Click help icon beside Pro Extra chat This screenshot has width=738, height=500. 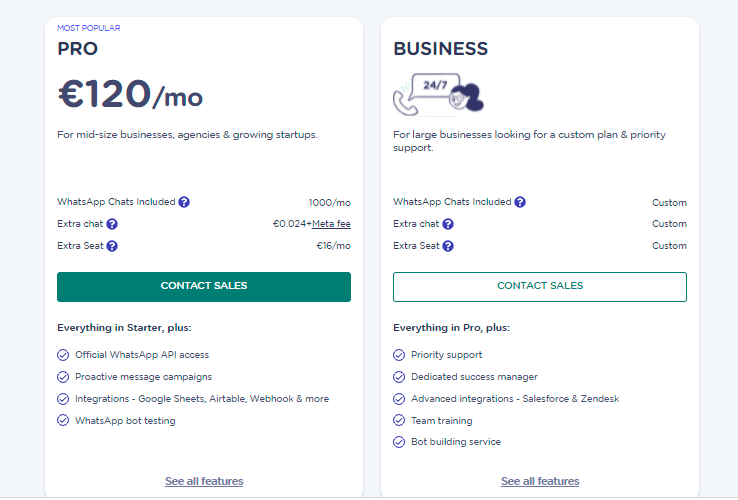[x=112, y=224]
